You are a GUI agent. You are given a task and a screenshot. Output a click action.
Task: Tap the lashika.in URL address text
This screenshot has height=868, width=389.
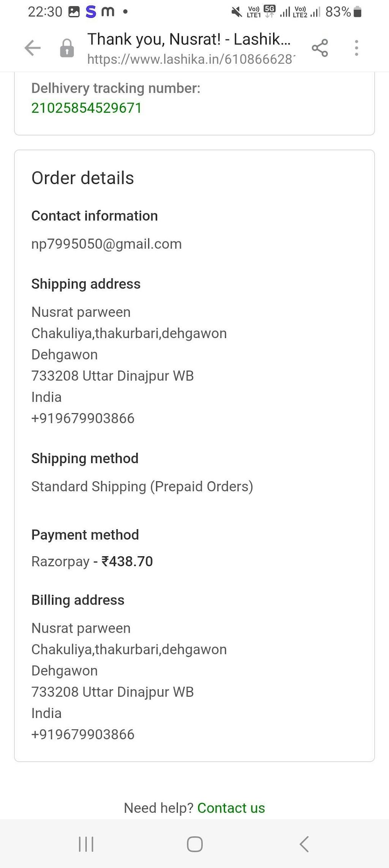pyautogui.click(x=191, y=59)
